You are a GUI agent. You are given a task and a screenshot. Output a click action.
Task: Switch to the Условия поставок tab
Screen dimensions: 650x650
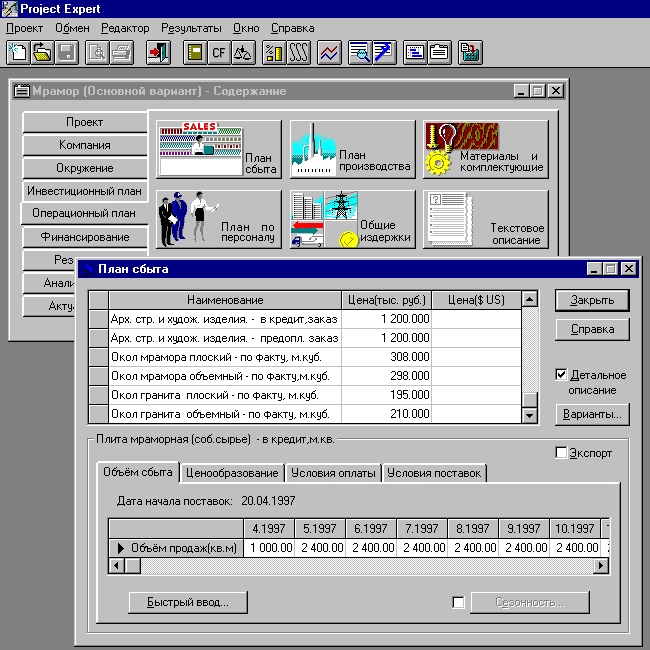[434, 473]
